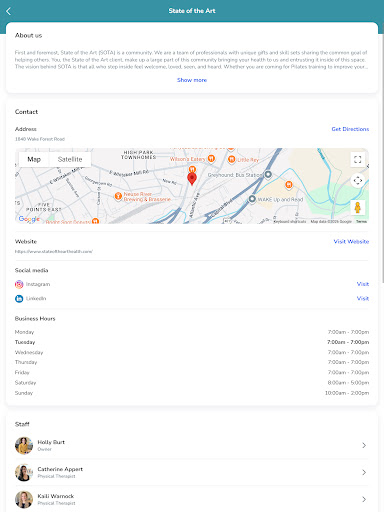Click Visit Website link

pos(351,241)
